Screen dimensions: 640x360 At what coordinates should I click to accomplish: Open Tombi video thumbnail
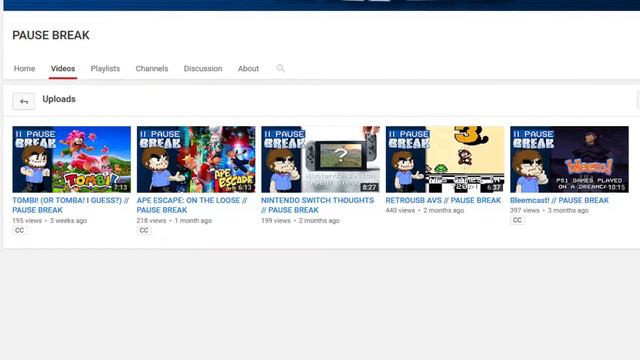coord(71,159)
